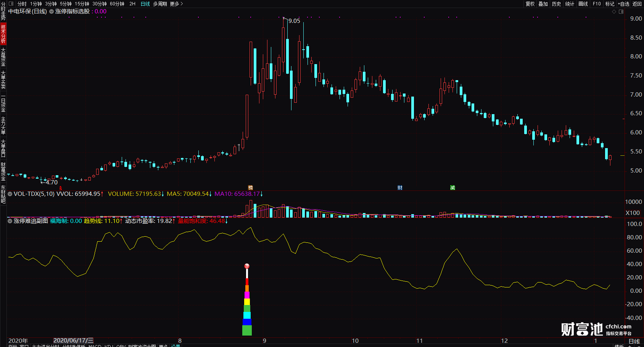The image size is (644, 347).
Task: Select the 15分钟 period
Action: coord(82,4)
